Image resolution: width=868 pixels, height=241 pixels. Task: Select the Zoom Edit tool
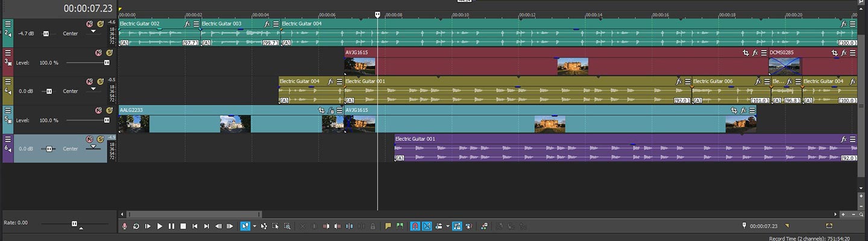[288, 226]
